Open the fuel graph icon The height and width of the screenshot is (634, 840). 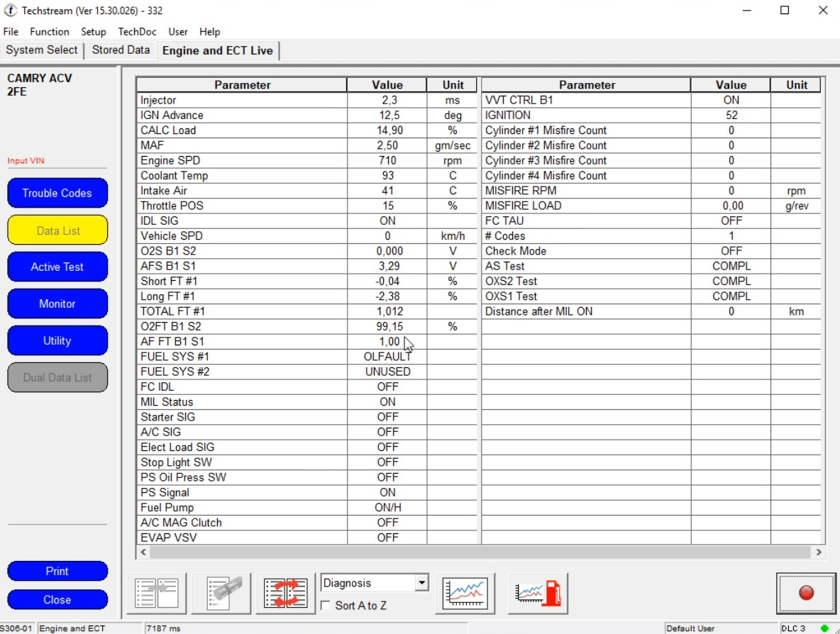tap(538, 593)
